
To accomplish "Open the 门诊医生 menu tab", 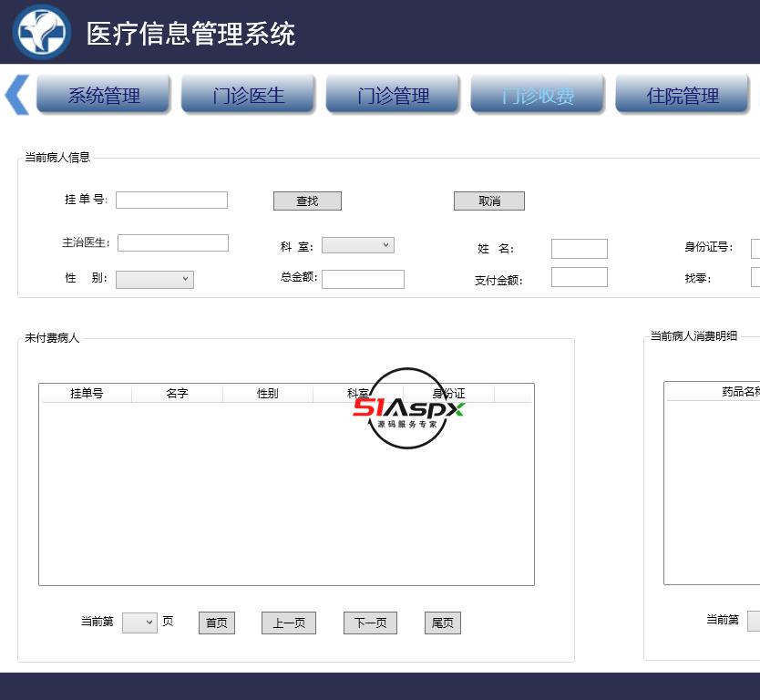I will [x=248, y=95].
